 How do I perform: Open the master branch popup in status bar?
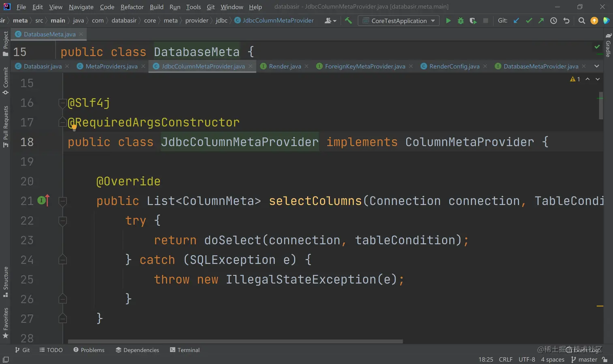[584, 360]
